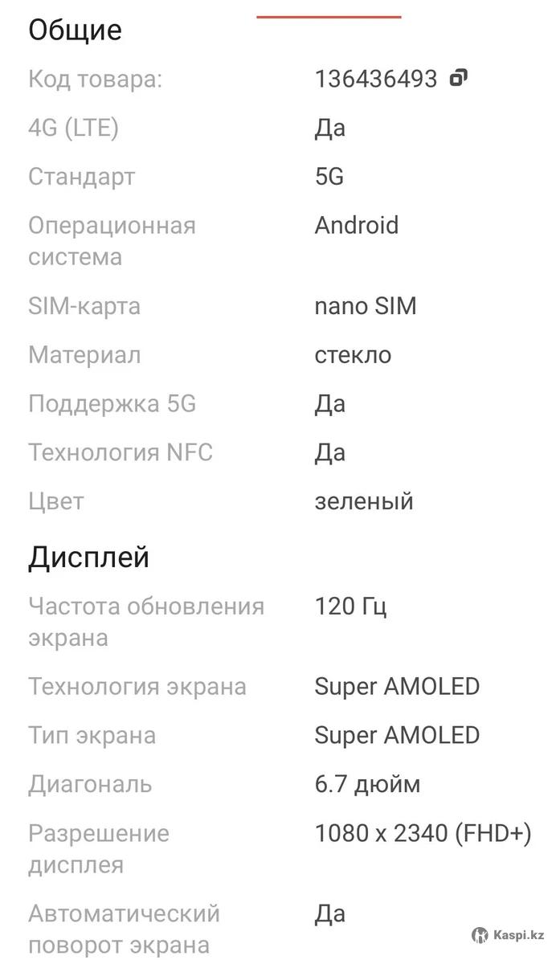Select the 'зеленый' color value
Screen dimensions: 560x964
click(x=363, y=501)
